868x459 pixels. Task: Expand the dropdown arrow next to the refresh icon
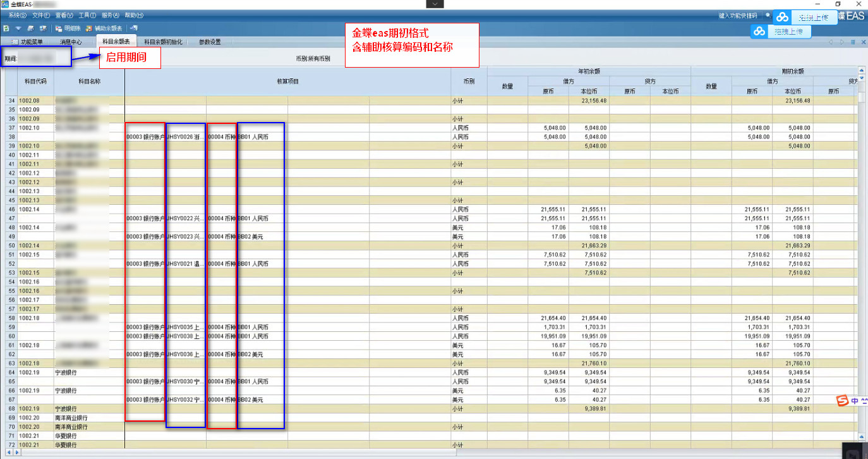(x=18, y=28)
